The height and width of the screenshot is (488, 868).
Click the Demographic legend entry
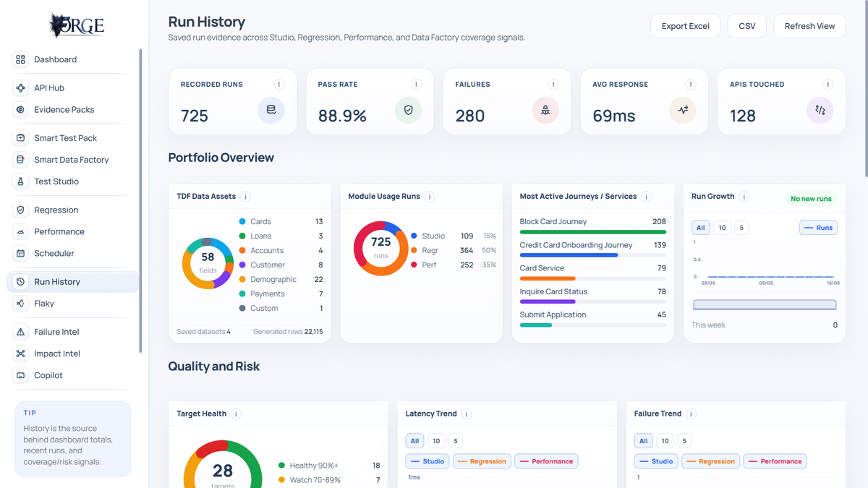pos(281,279)
